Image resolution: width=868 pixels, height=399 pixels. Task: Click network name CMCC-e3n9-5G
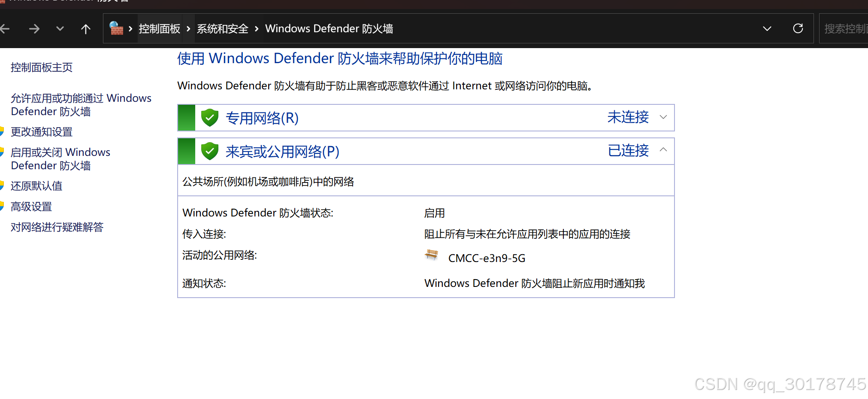487,258
